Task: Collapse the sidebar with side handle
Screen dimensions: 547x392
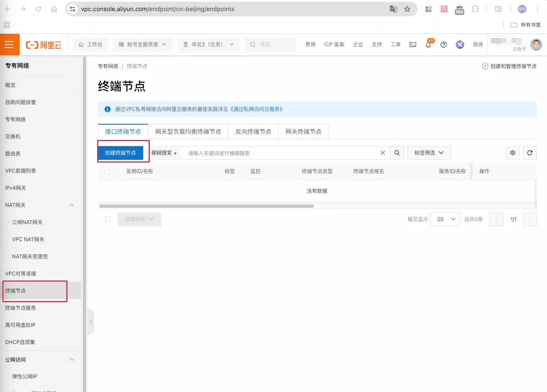Action: pyautogui.click(x=90, y=321)
